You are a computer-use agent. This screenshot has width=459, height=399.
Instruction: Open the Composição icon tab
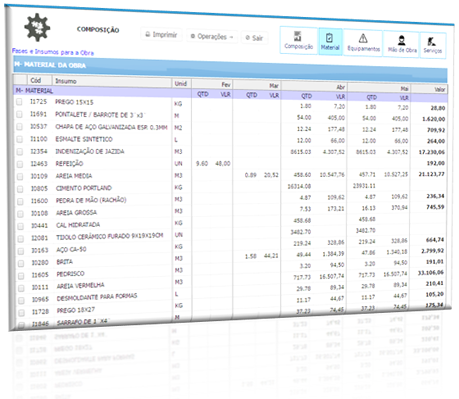pyautogui.click(x=298, y=36)
